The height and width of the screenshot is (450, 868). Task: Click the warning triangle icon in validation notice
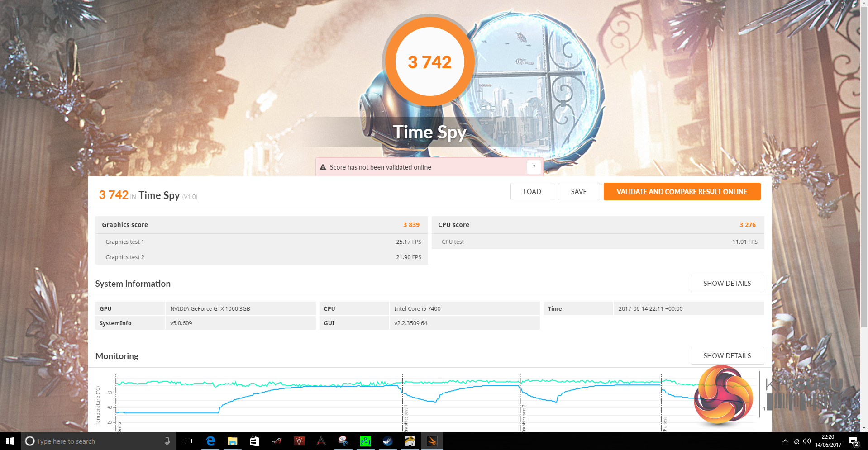pyautogui.click(x=323, y=167)
